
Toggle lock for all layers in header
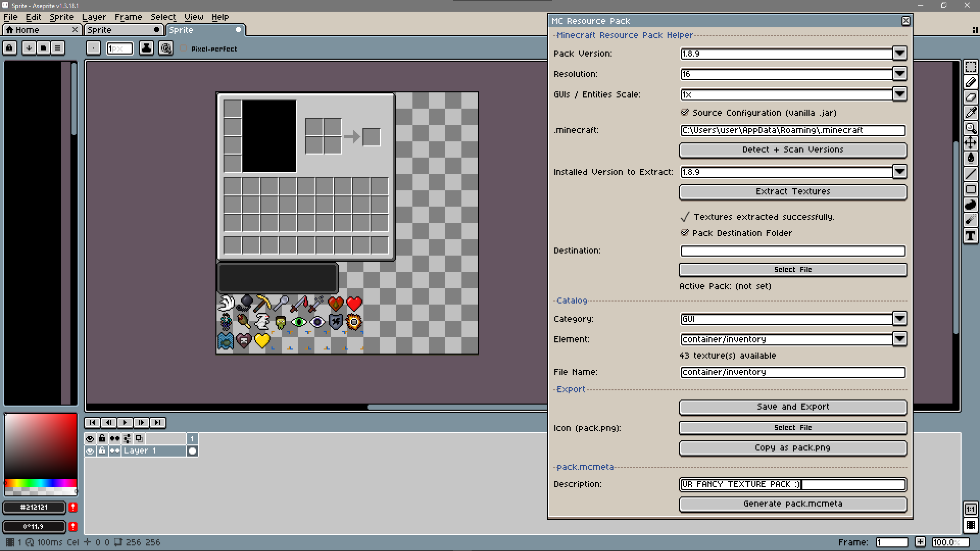102,438
